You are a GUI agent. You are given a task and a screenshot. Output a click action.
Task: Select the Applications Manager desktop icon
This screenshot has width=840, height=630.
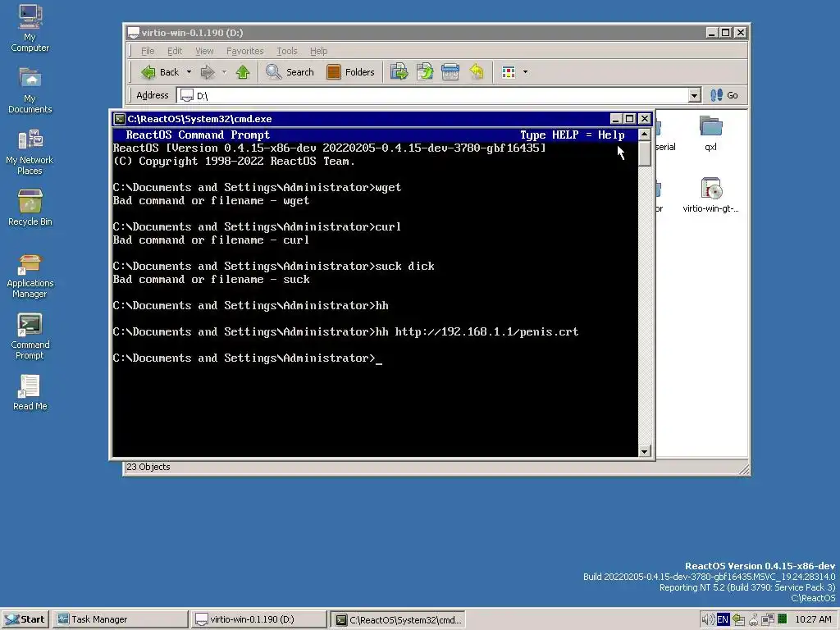click(x=30, y=276)
